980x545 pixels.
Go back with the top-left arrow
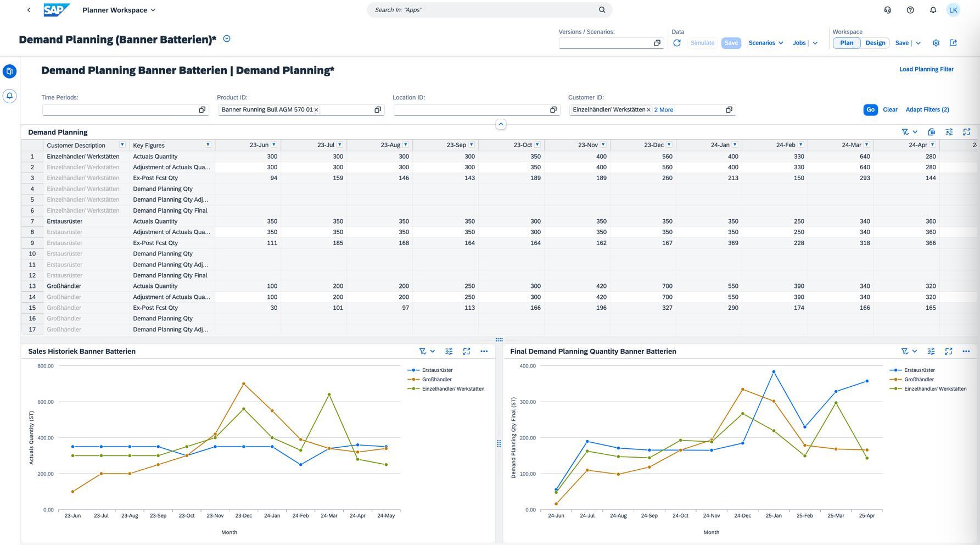29,10
